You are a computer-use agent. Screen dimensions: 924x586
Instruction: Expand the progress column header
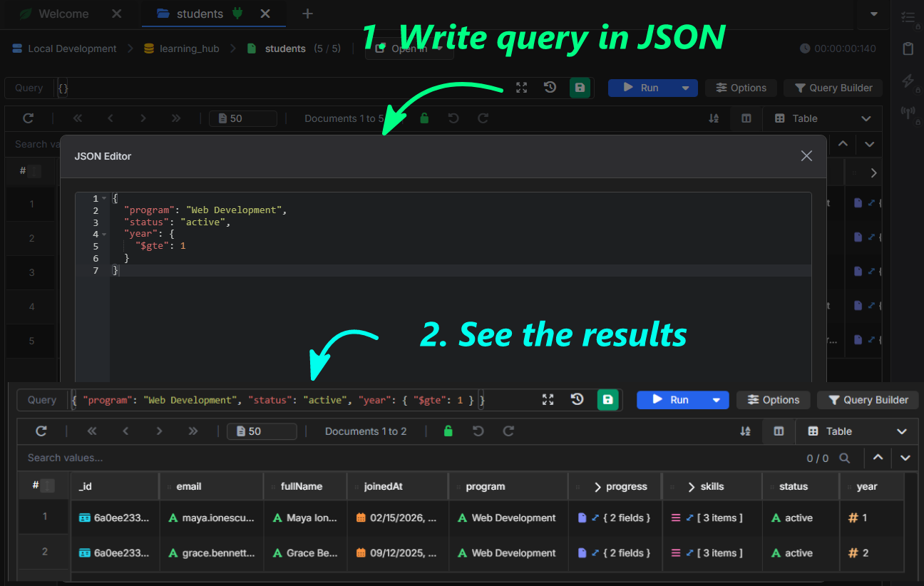597,487
